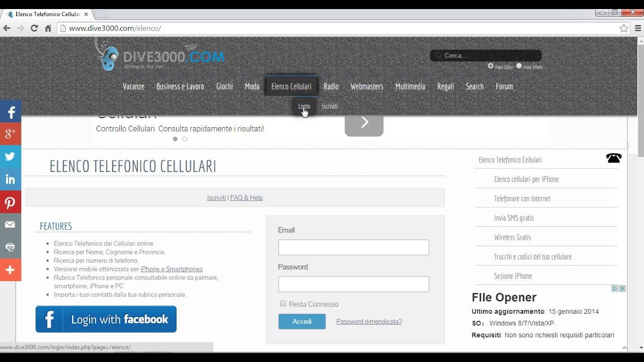Select the first slide dot
The width and height of the screenshot is (644, 362).
pos(175,139)
